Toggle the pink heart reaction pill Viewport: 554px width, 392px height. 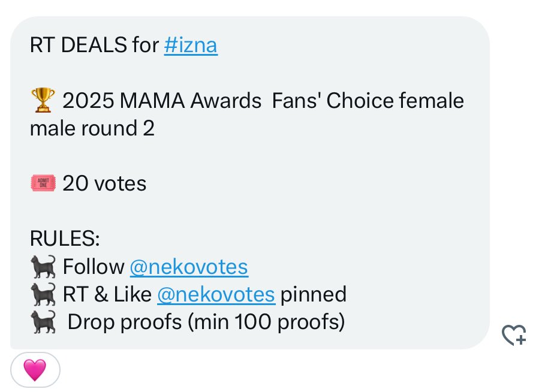tap(35, 370)
